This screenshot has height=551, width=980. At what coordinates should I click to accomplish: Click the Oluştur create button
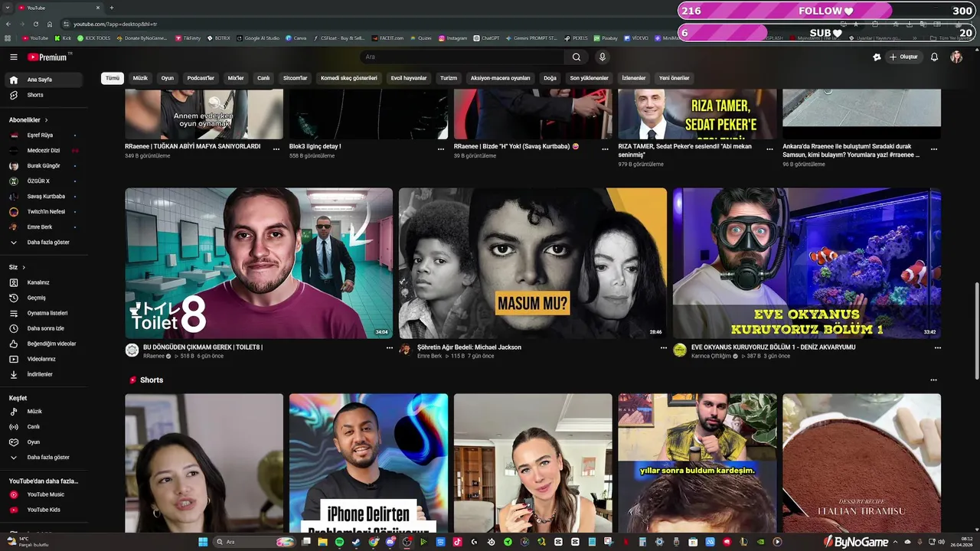pyautogui.click(x=903, y=57)
